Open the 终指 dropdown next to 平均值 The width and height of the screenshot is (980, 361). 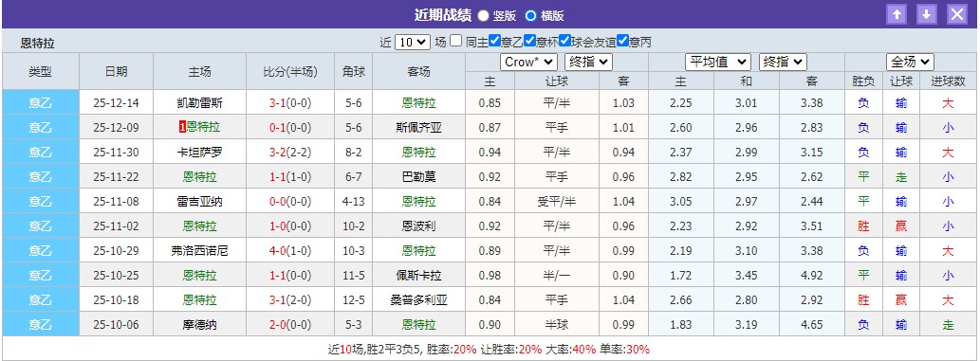[783, 62]
